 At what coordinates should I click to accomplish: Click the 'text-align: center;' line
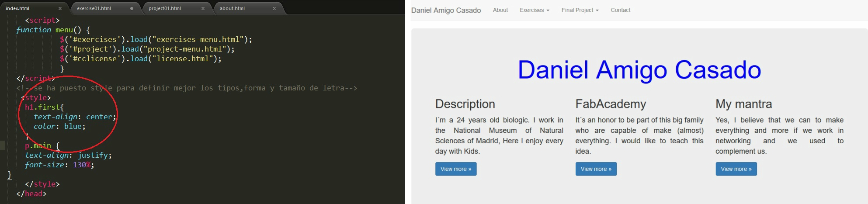(75, 117)
